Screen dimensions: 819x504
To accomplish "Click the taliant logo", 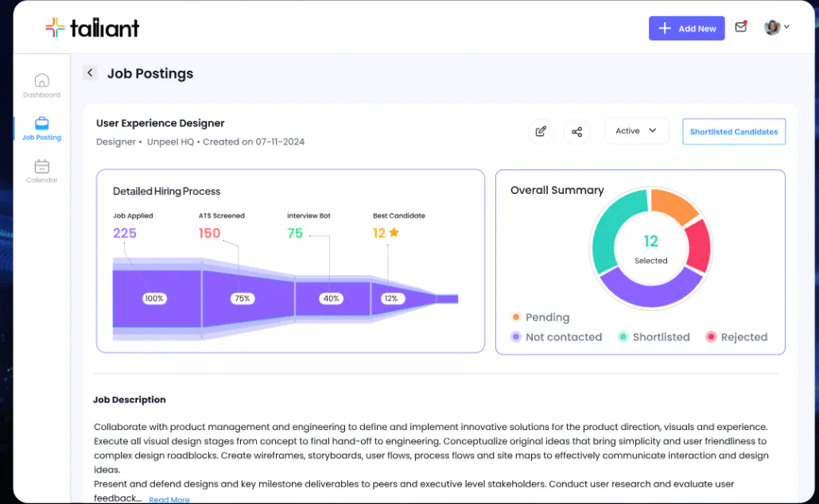I will [92, 28].
